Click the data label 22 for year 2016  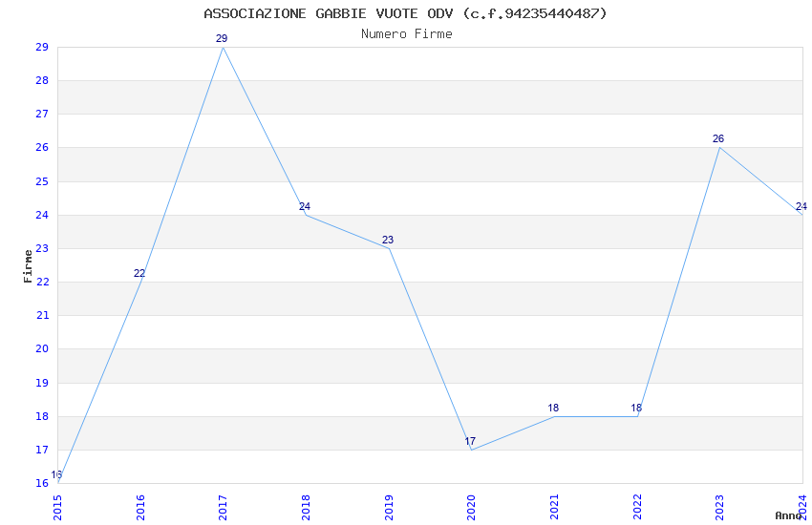139,273
